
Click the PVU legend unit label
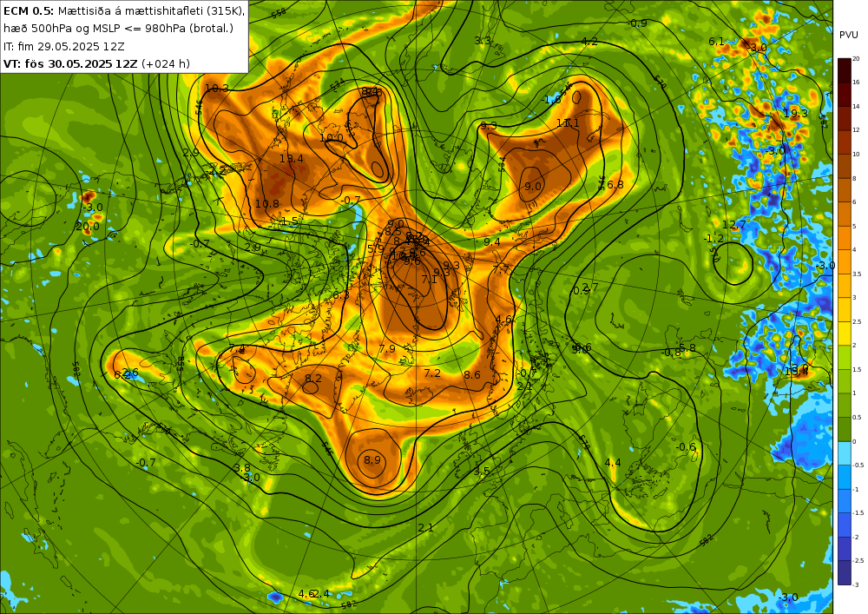point(849,35)
